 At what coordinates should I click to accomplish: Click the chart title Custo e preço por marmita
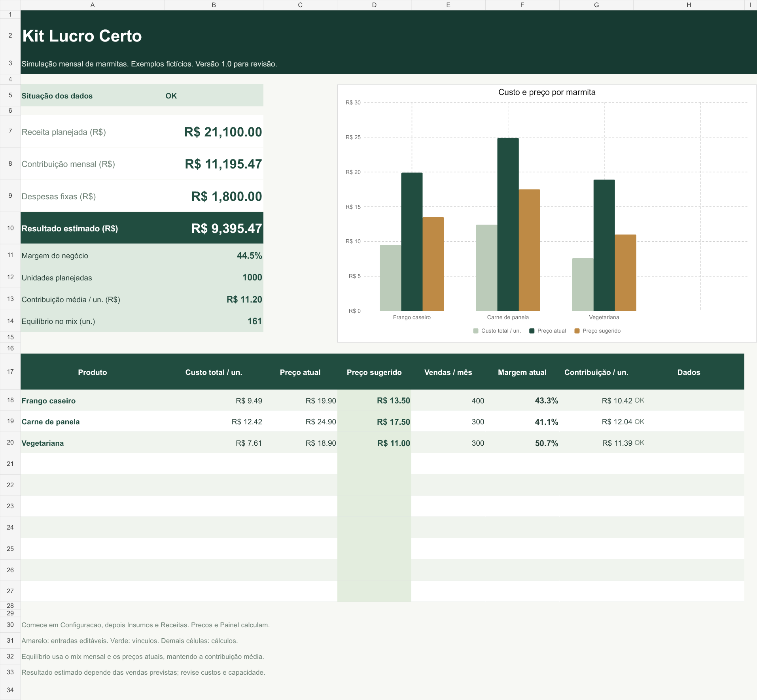547,92
